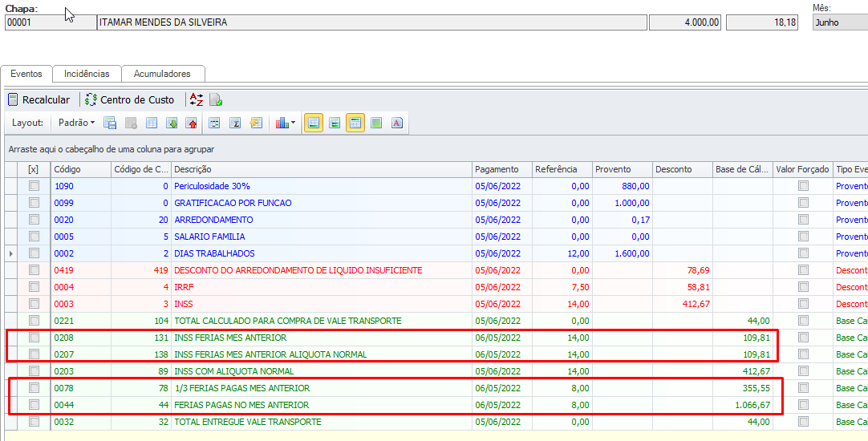Click the Recalcular calculator icon

(13, 99)
